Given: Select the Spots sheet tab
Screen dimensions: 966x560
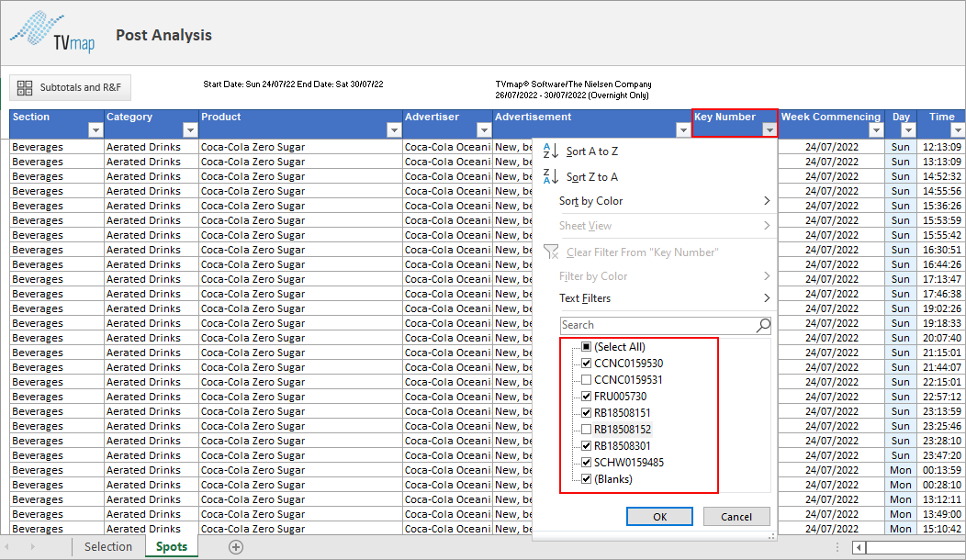Looking at the screenshot, I should (x=172, y=546).
